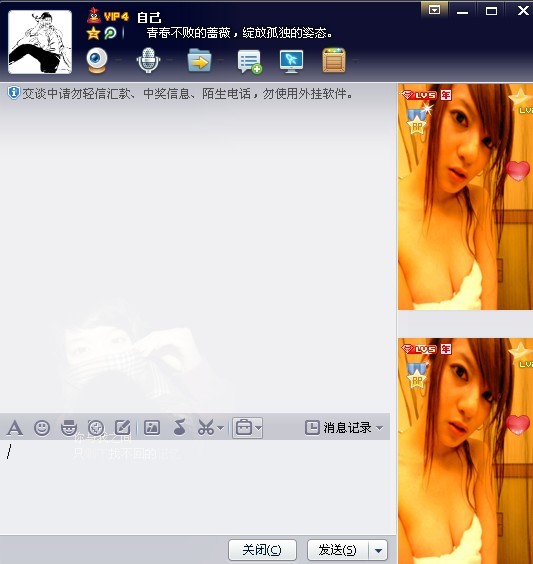This screenshot has height=564, width=533.
Task: Click the lower QQ show avatar image
Action: coord(465,451)
